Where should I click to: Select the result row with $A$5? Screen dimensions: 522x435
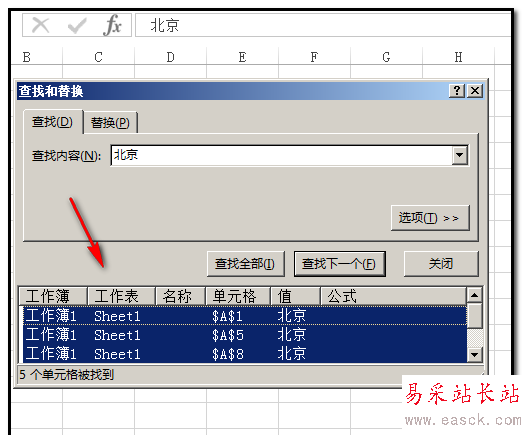pos(245,334)
